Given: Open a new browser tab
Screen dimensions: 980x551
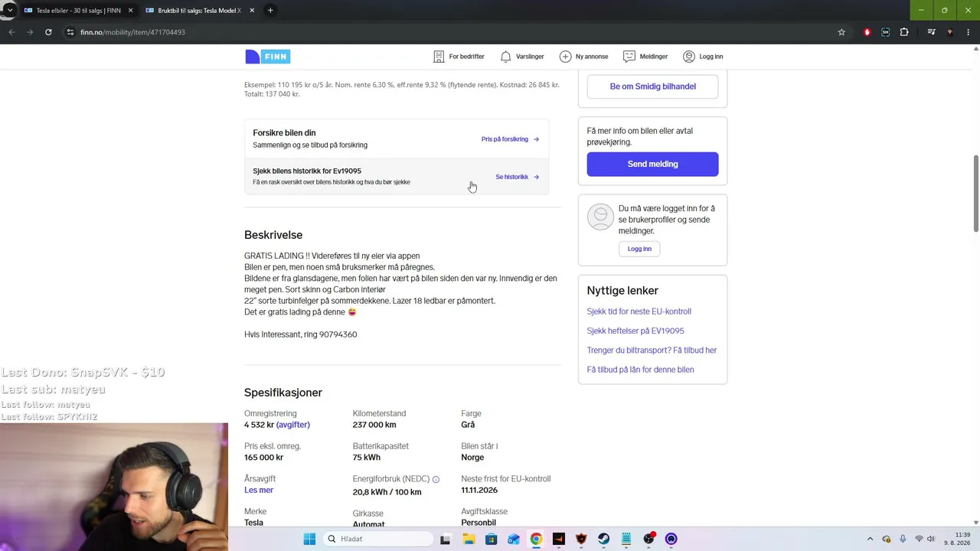Looking at the screenshot, I should (270, 11).
